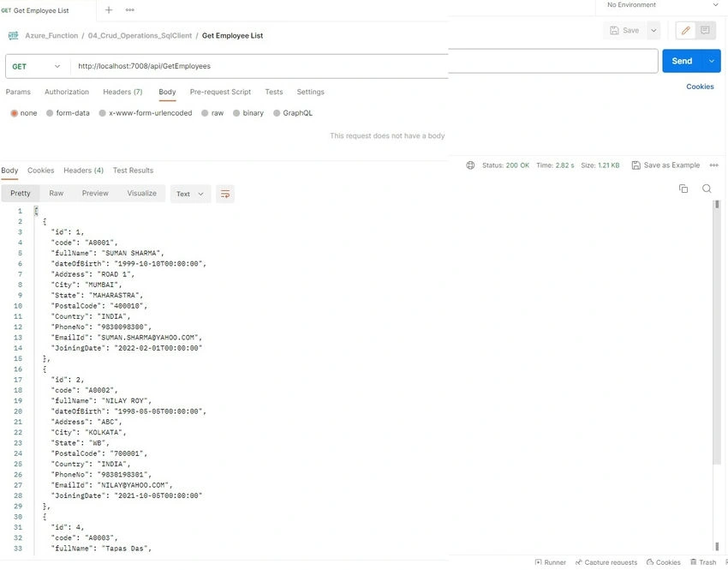Image resolution: width=728 pixels, height=570 pixels.
Task: Switch to Raw response view
Action: pyautogui.click(x=57, y=193)
